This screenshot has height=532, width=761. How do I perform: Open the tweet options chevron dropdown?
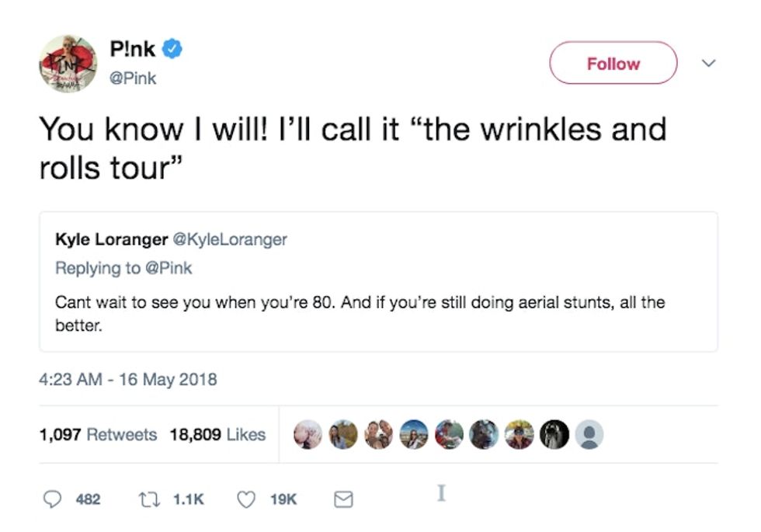coord(707,61)
